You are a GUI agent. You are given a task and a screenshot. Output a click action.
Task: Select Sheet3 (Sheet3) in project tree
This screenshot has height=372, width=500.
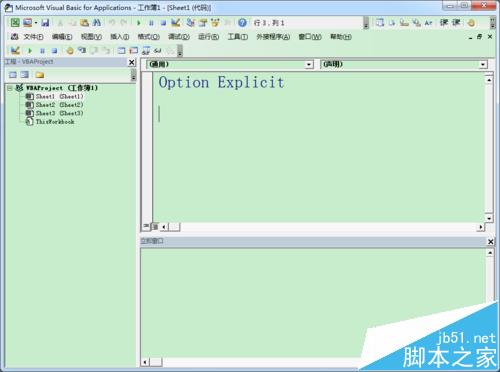coord(54,113)
